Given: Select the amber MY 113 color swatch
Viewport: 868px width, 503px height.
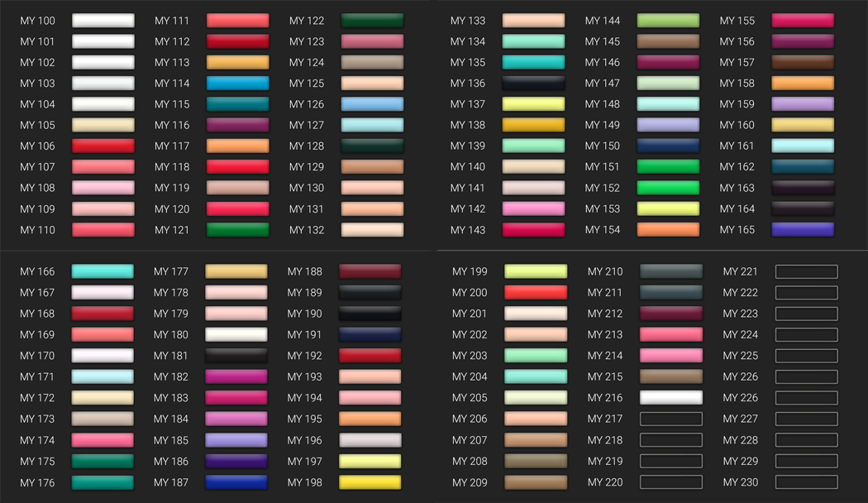Looking at the screenshot, I should 237,62.
